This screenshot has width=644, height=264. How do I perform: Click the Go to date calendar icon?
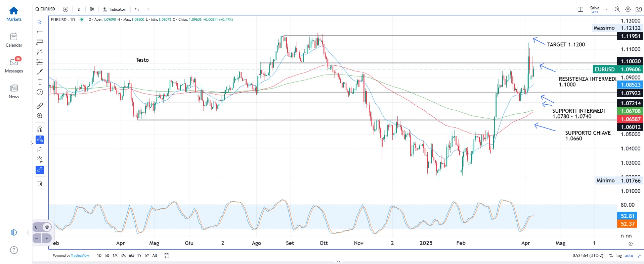click(166, 256)
